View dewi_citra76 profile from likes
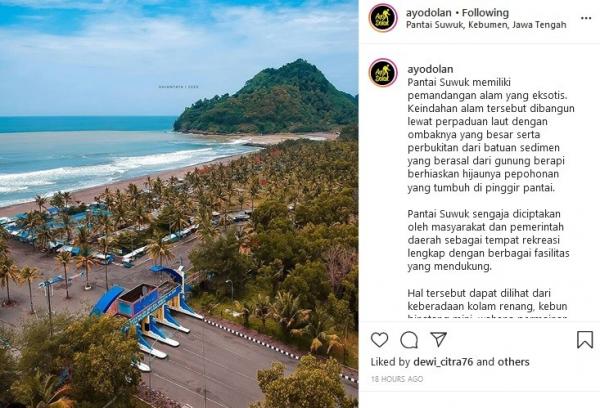 (443, 362)
